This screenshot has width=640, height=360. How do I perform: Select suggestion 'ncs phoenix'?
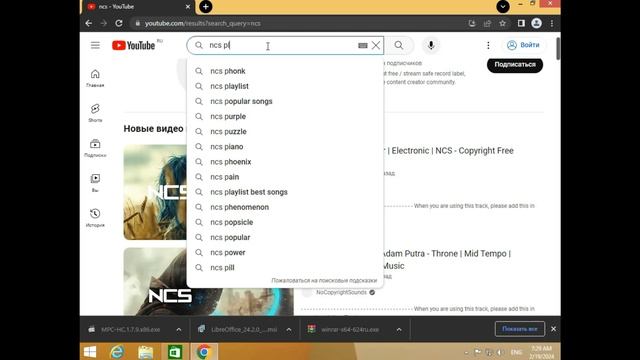tap(285, 162)
